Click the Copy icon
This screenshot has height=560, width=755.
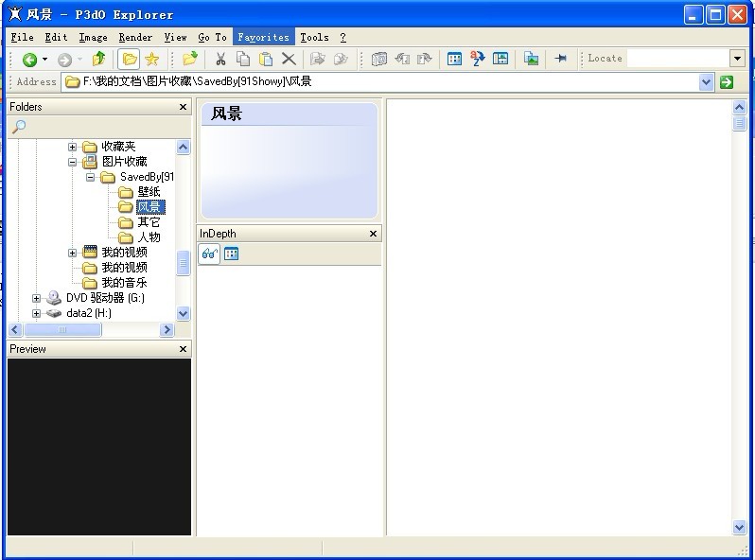[243, 59]
